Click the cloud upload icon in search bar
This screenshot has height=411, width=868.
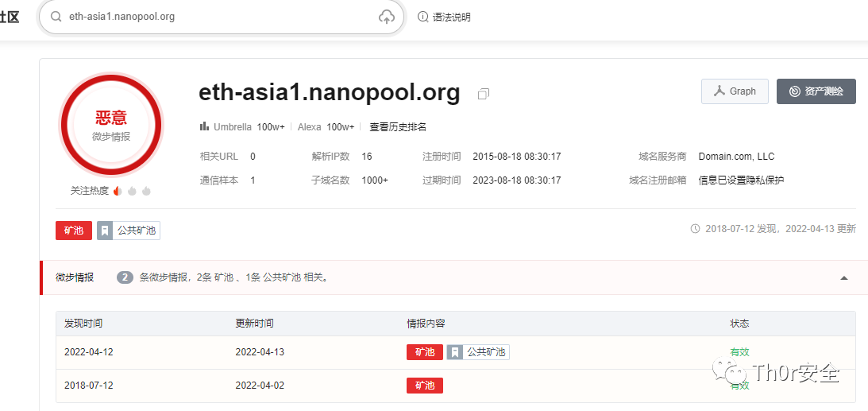[x=387, y=17]
